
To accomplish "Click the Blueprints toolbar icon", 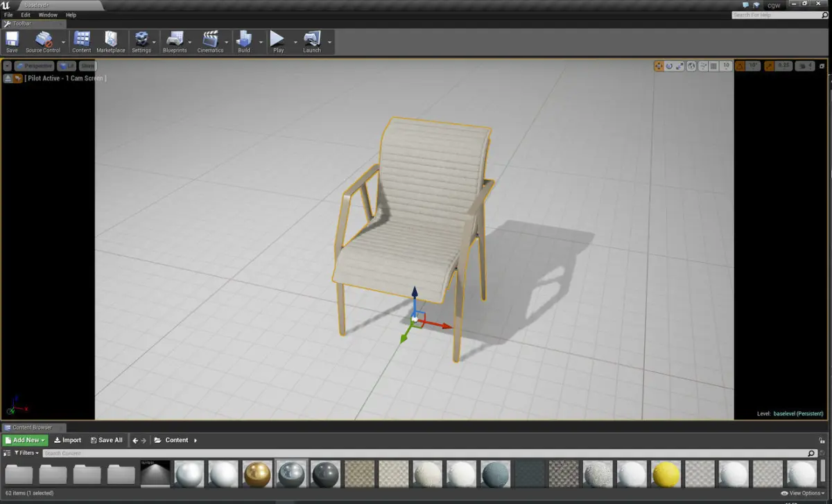I will (175, 42).
